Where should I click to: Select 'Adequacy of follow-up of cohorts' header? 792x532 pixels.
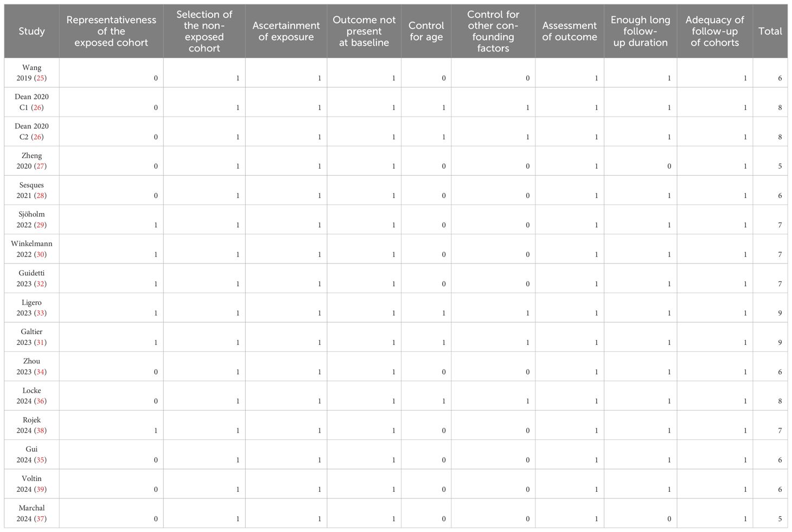[x=714, y=31]
